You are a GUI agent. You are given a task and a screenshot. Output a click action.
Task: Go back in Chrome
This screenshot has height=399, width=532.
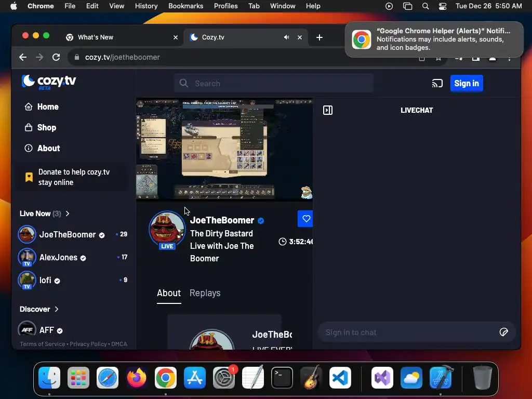click(x=23, y=57)
